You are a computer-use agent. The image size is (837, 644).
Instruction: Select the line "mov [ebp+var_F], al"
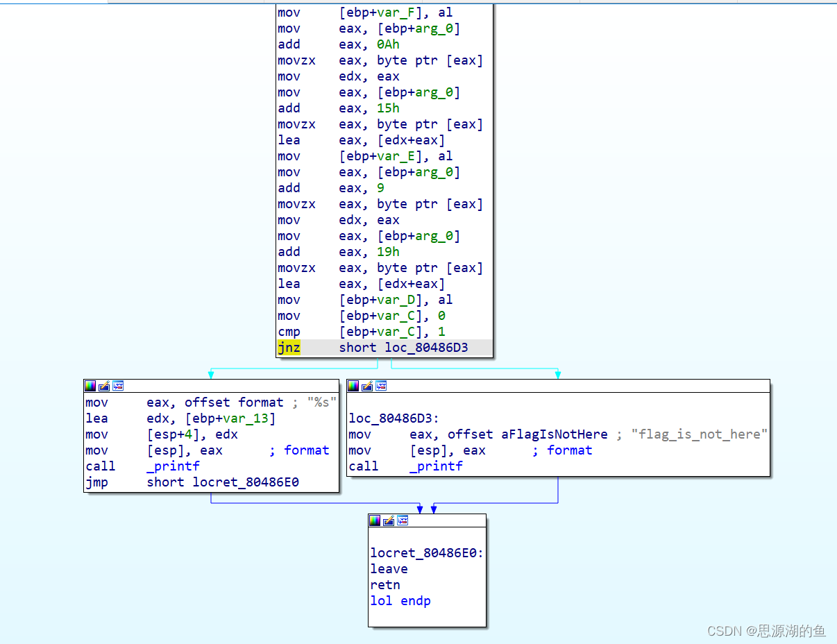tap(365, 12)
